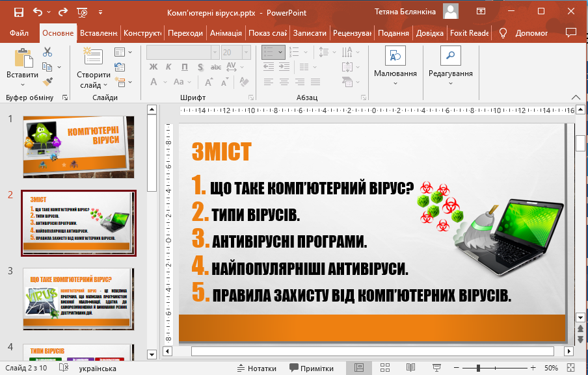
Task: Save the presentation with the floppy disk icon
Action: click(x=19, y=12)
